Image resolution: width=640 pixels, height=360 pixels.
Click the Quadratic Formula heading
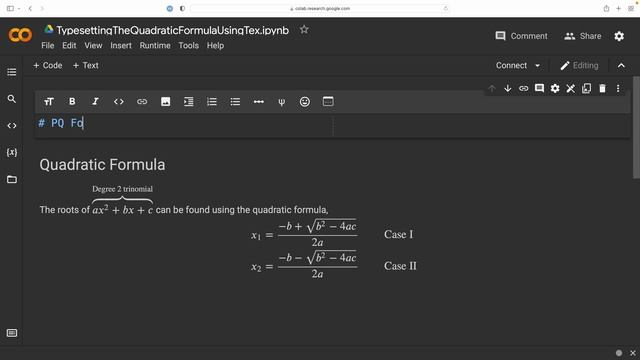point(102,164)
